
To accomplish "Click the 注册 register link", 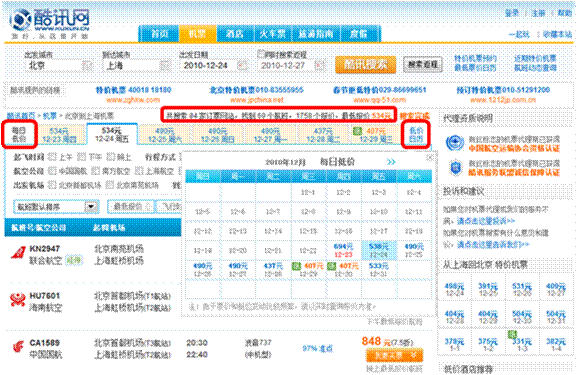I will [538, 13].
